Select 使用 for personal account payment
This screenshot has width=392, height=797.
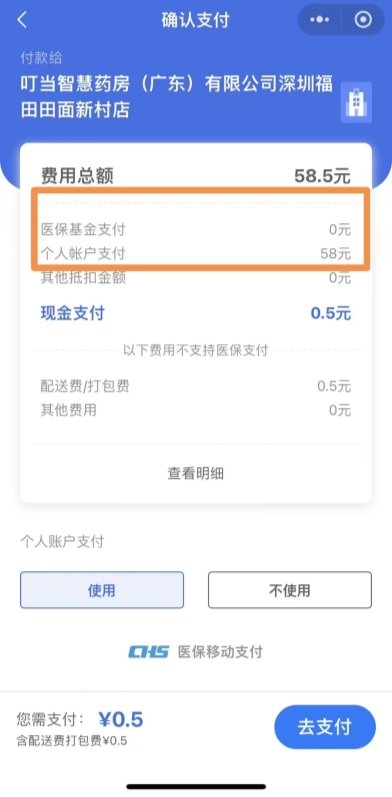coord(102,590)
